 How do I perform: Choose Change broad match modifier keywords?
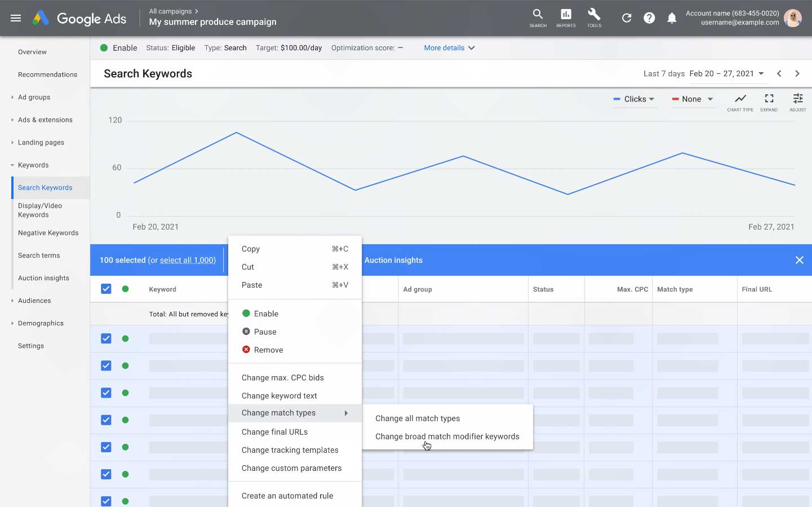(447, 437)
